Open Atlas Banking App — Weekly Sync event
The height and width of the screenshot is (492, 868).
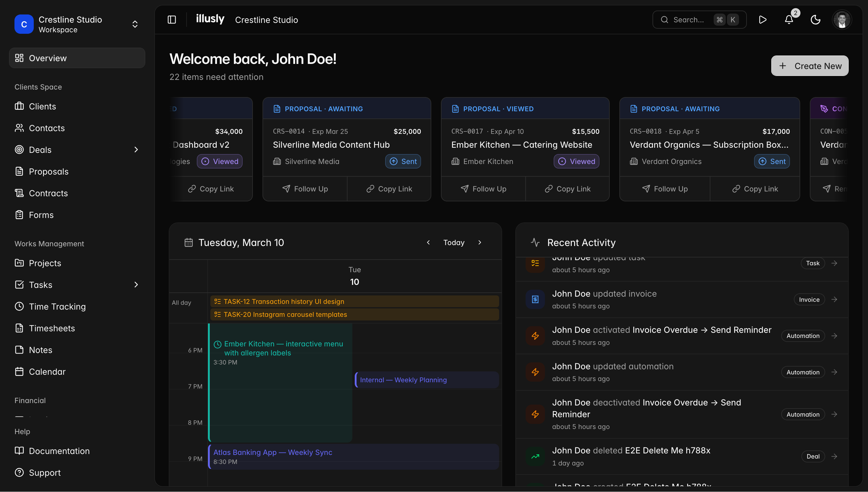click(x=353, y=456)
